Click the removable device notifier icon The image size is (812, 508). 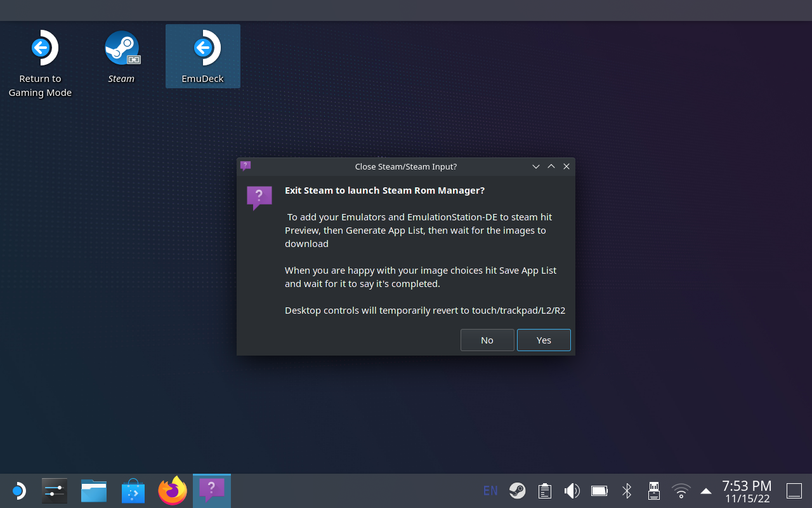pyautogui.click(x=653, y=490)
